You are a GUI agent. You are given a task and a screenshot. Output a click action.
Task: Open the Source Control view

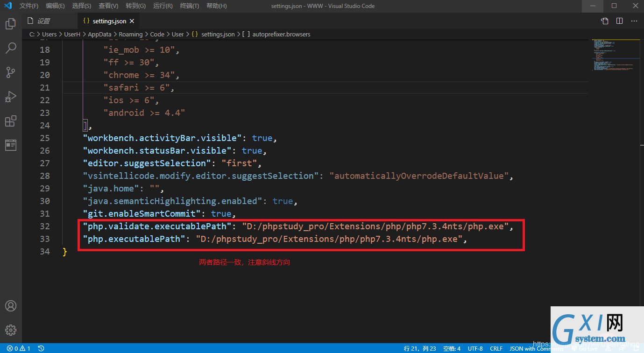11,72
